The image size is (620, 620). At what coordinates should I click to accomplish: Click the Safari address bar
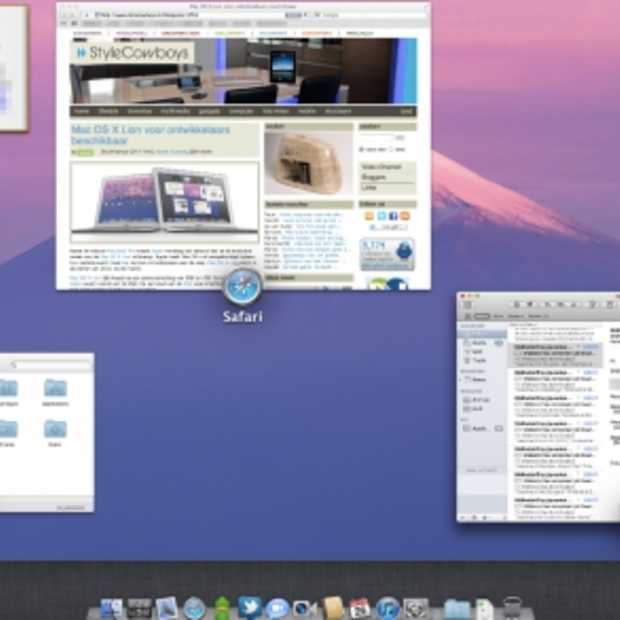click(x=190, y=15)
